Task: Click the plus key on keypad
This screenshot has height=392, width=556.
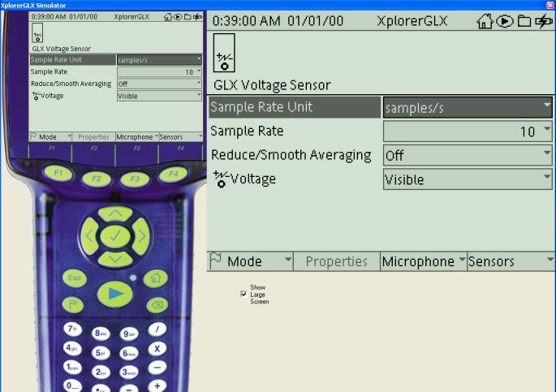Action: [157, 386]
